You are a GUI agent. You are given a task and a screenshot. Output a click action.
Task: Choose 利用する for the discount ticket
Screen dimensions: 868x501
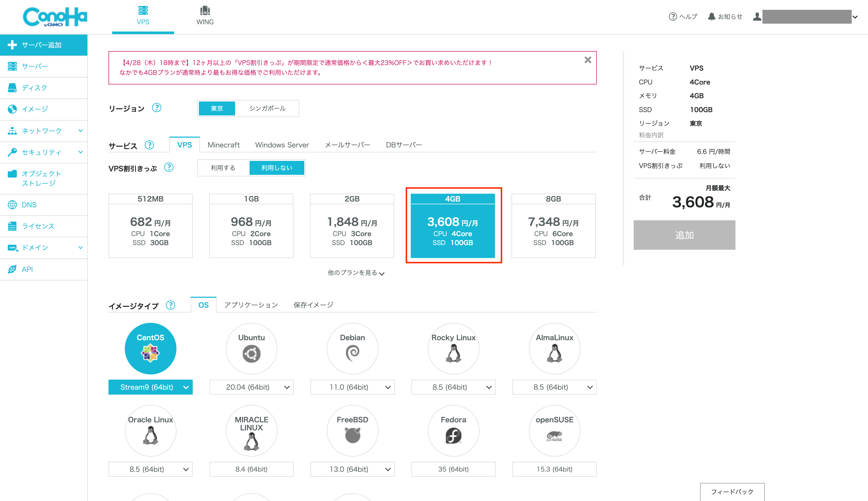click(223, 168)
